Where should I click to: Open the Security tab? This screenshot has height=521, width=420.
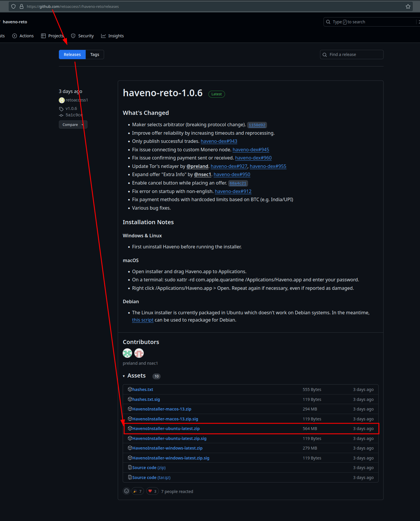pos(82,36)
